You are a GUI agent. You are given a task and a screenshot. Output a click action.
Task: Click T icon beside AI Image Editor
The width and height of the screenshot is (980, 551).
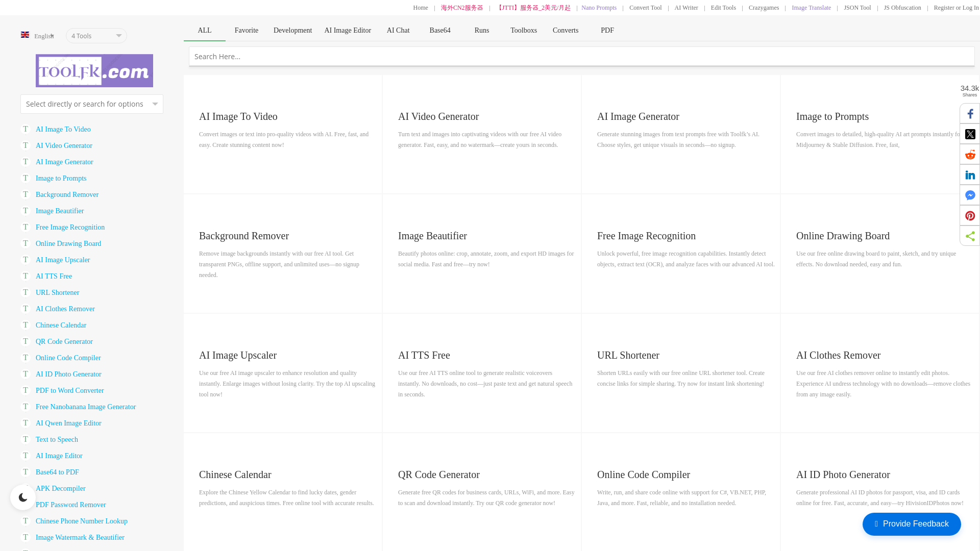point(26,456)
